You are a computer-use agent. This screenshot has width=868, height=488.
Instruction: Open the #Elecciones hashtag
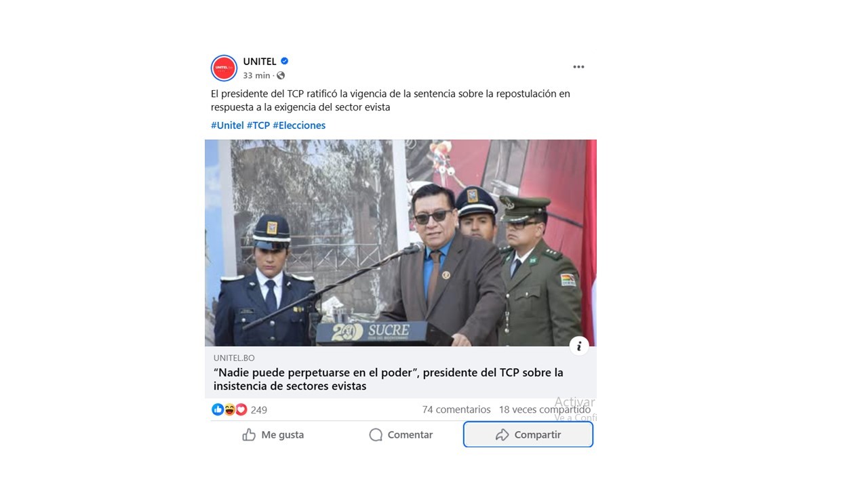click(x=299, y=125)
